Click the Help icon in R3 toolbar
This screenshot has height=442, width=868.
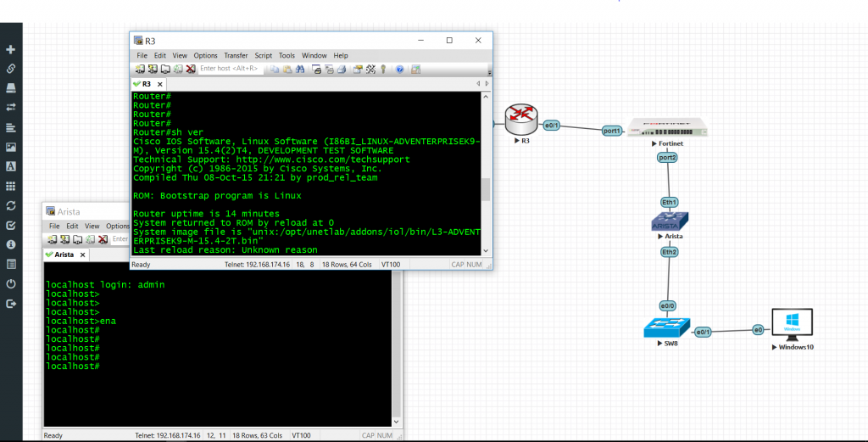click(x=399, y=69)
